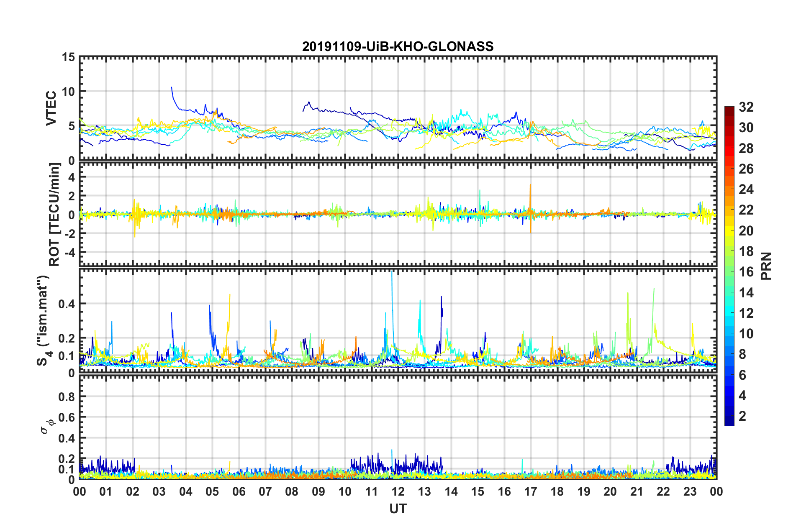Select ROT axis tick label -2
This screenshot has width=796, height=532.
click(70, 233)
